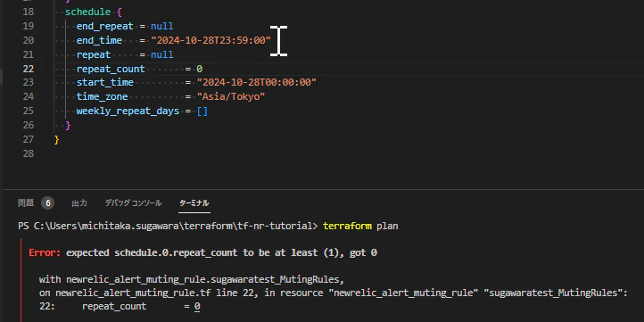Select the ターミナル tab
Viewport: 644px width, 322px height.
(194, 202)
